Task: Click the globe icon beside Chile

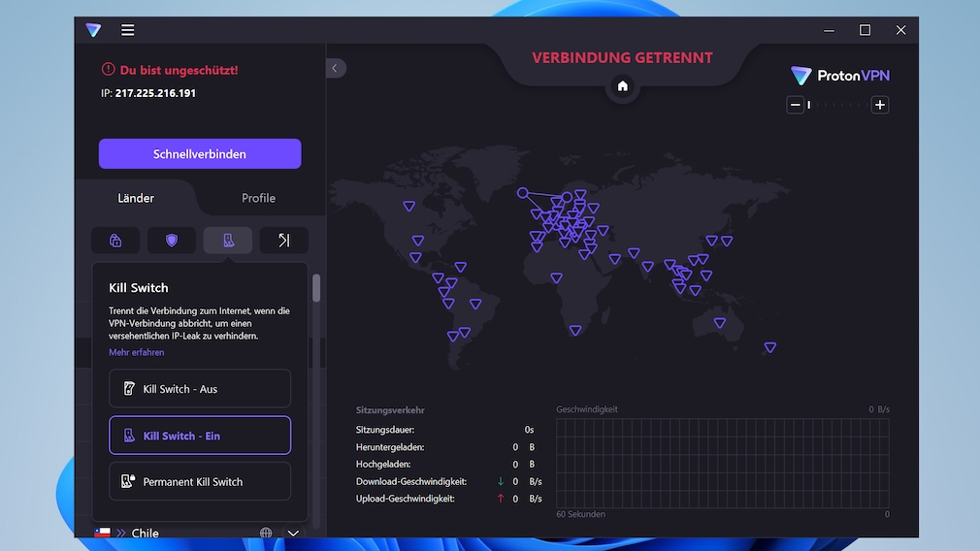Action: coord(266,533)
